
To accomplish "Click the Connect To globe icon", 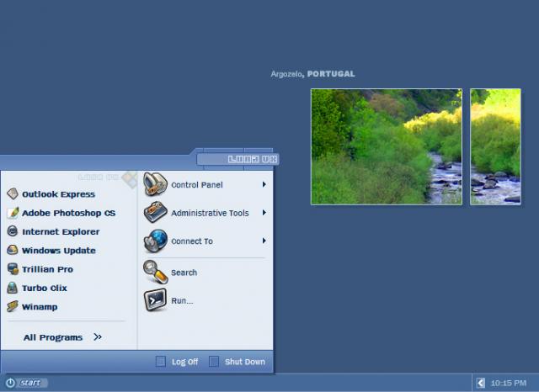I will click(x=155, y=241).
